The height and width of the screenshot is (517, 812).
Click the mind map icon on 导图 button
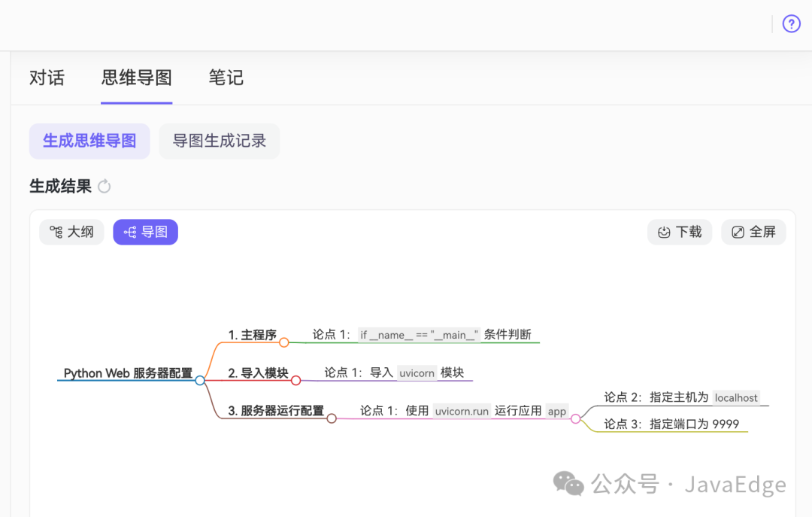(x=129, y=232)
